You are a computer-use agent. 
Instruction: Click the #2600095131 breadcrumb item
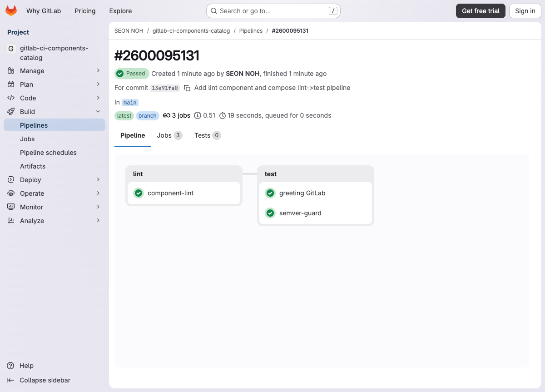click(290, 31)
